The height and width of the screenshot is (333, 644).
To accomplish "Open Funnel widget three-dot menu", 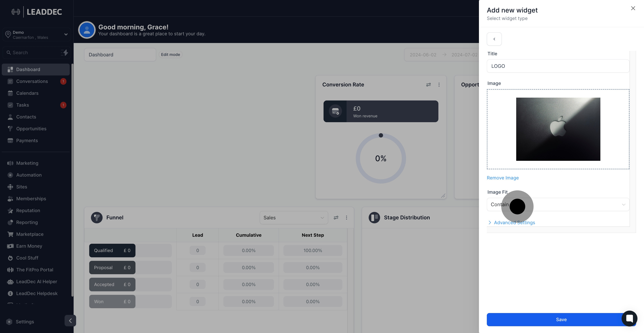I will pos(347,218).
